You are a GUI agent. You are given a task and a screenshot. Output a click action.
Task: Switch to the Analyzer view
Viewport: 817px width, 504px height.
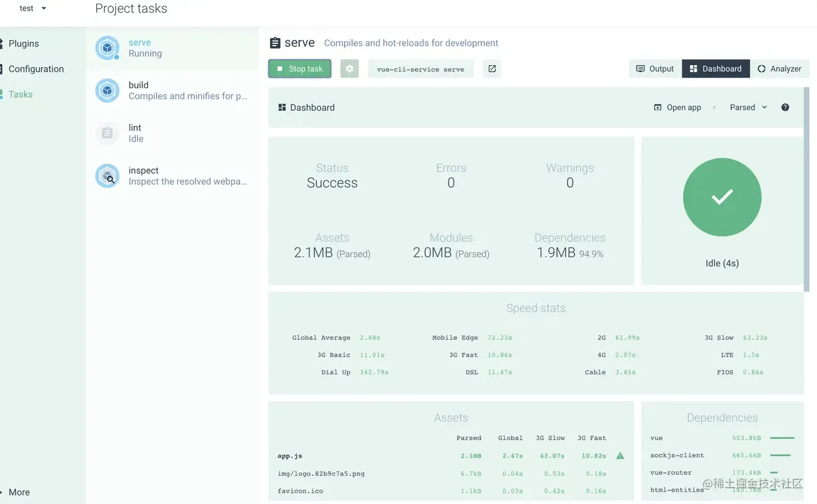coord(779,69)
